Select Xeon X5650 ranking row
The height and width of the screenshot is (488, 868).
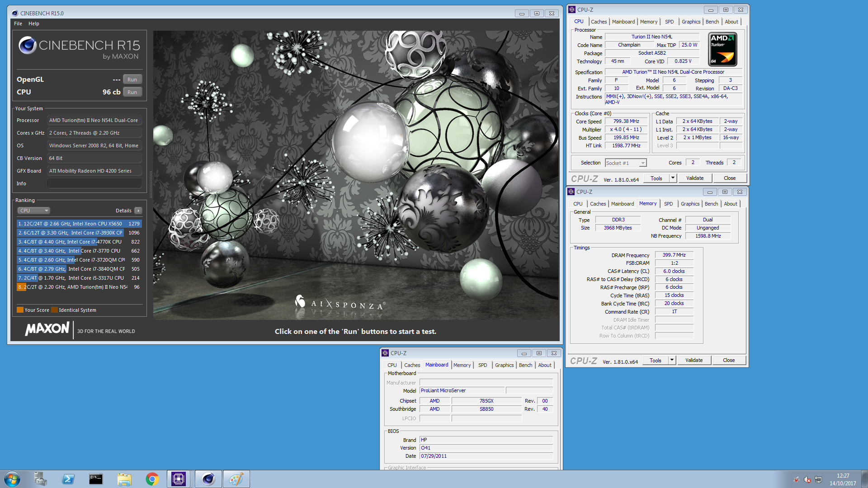click(x=79, y=224)
